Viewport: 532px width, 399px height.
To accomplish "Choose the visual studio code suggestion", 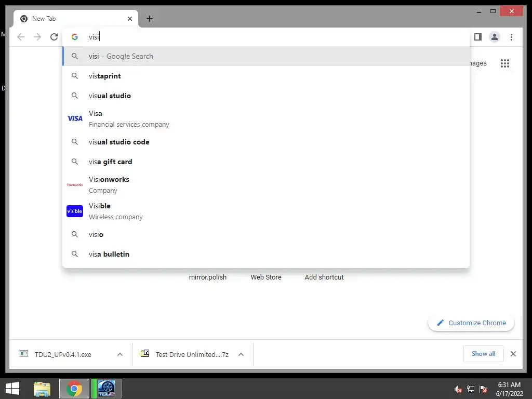I will [267, 142].
